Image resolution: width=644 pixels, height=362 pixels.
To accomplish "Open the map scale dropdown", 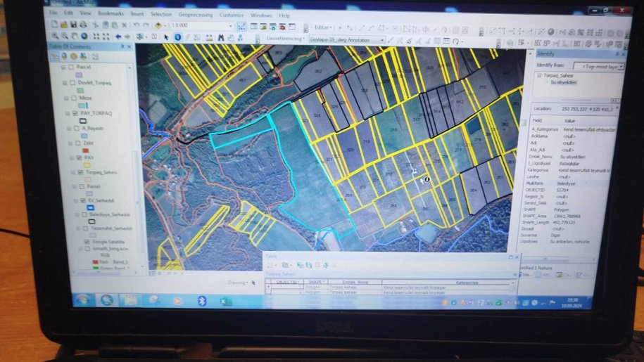I will pos(230,26).
